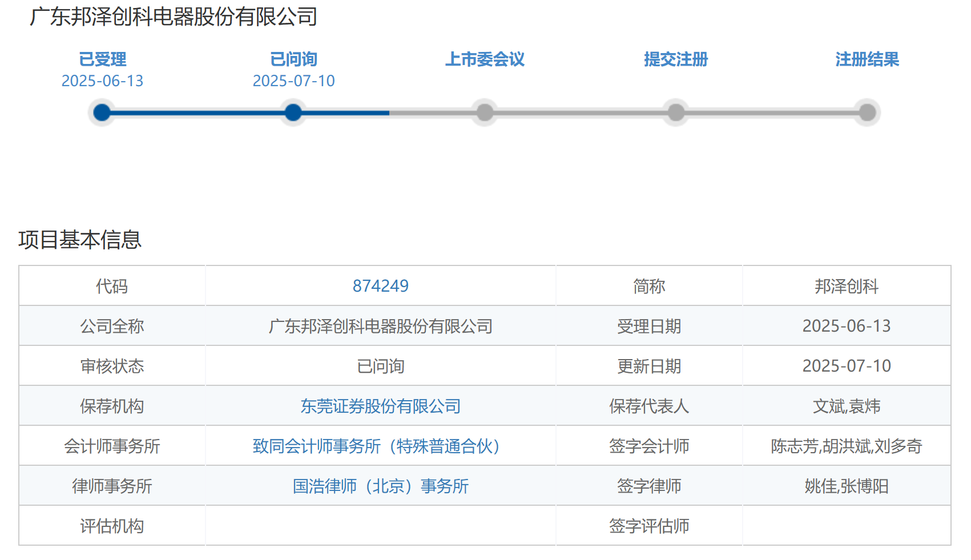The height and width of the screenshot is (560, 971).
Task: Click the 签字律师 label cell
Action: point(649,486)
